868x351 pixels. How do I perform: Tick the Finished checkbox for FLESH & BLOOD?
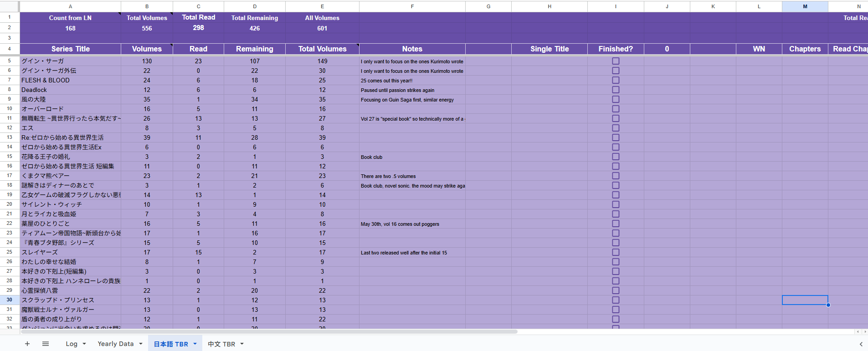(x=616, y=80)
